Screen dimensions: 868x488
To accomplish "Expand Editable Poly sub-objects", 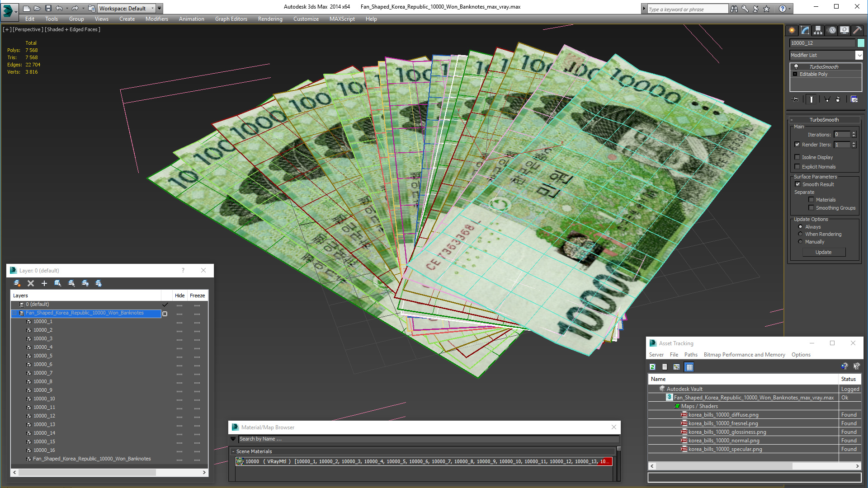I will pos(795,74).
